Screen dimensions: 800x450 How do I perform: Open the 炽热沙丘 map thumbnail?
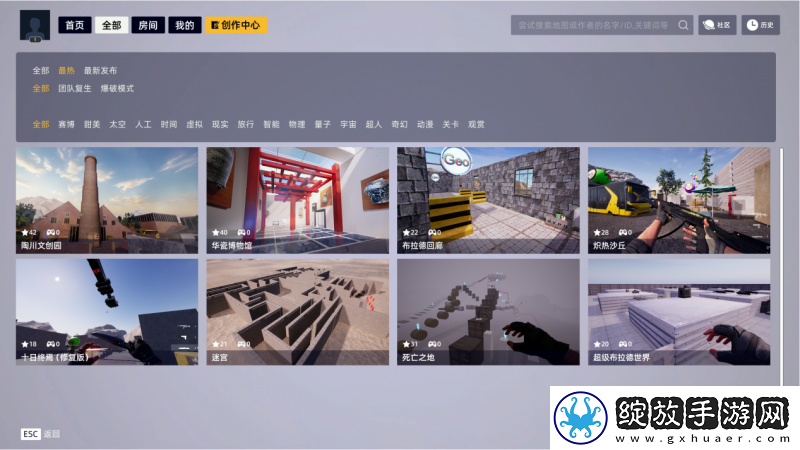[x=679, y=200]
